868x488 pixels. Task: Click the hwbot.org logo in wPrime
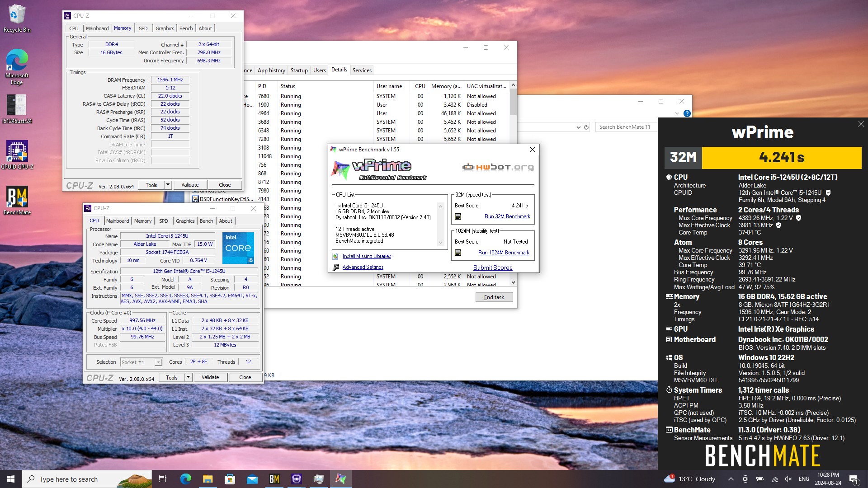point(498,167)
